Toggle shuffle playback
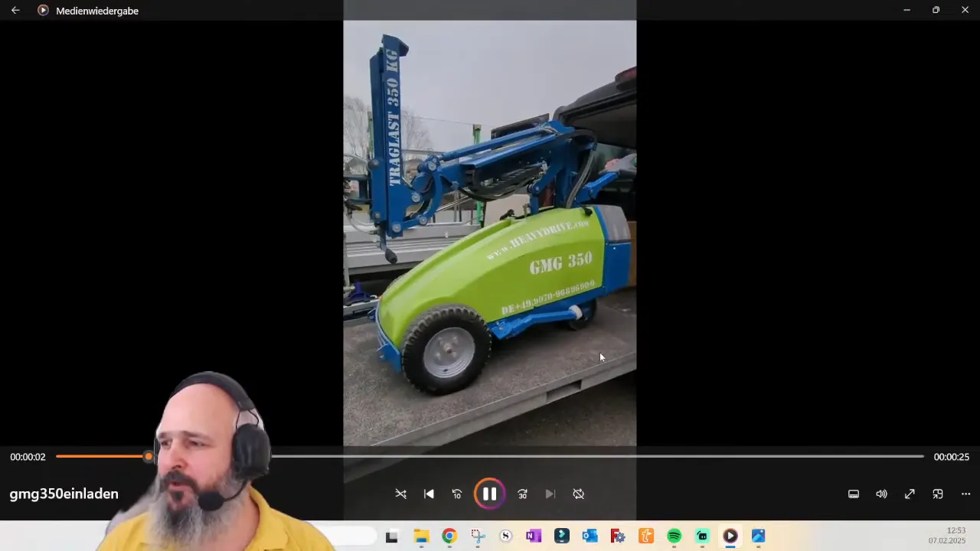Viewport: 980px width, 551px height. [400, 494]
